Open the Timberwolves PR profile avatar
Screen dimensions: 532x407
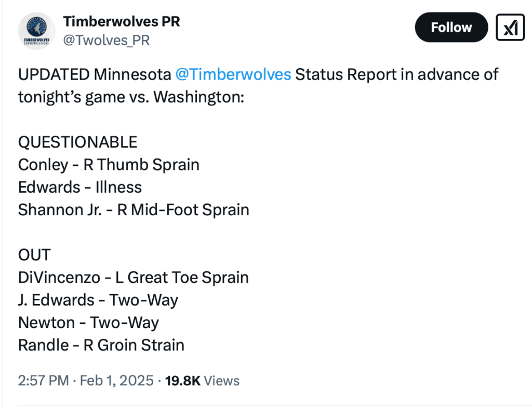tap(37, 31)
